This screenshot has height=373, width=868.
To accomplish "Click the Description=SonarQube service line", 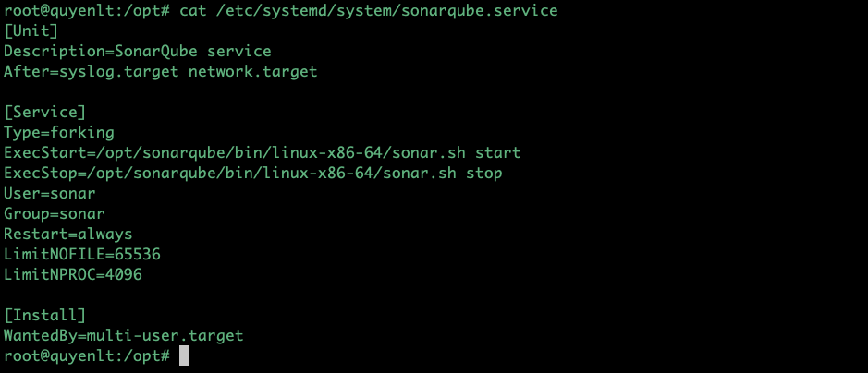I will pos(138,52).
